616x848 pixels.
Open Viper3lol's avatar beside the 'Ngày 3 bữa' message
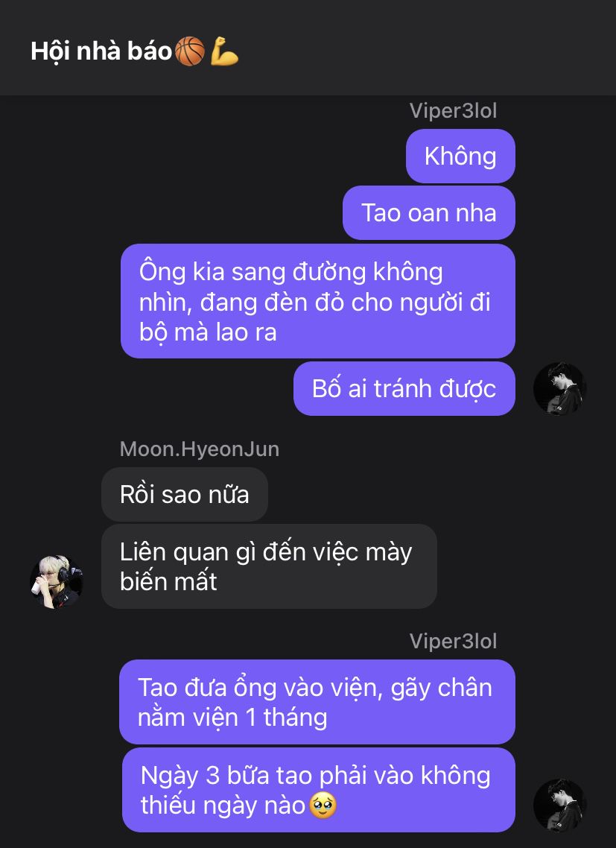[x=559, y=806]
